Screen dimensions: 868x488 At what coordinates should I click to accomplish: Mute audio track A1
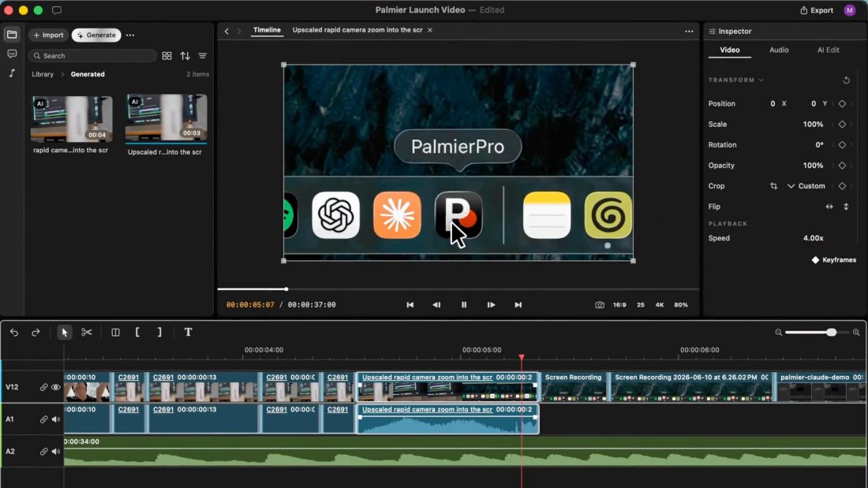(x=55, y=419)
